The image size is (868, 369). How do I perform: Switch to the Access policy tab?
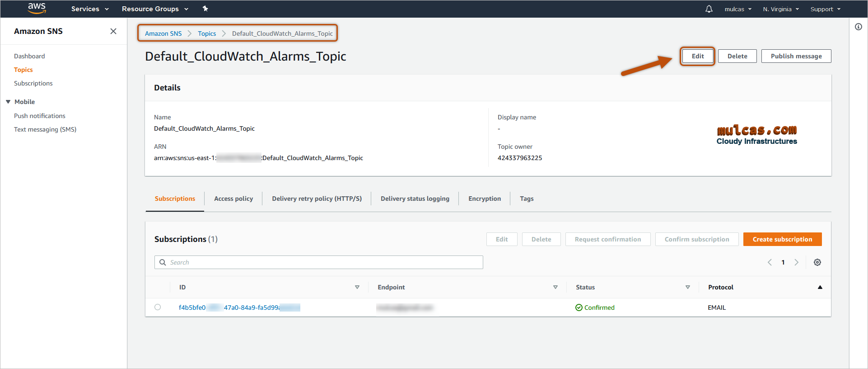pos(233,199)
